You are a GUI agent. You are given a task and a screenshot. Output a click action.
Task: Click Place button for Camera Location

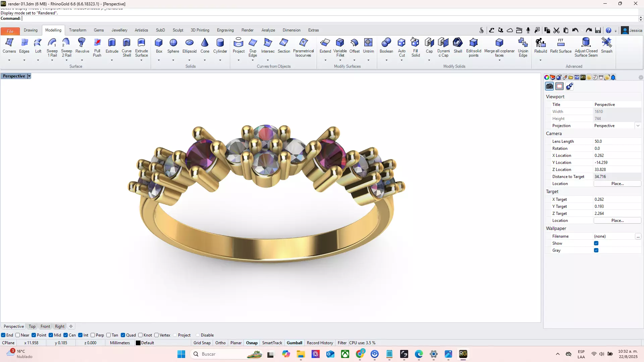coord(617,184)
